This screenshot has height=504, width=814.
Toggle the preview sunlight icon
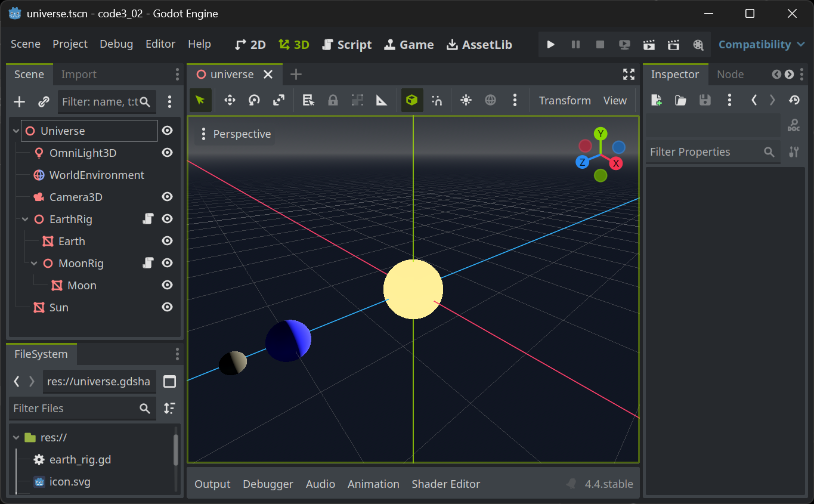(x=466, y=100)
